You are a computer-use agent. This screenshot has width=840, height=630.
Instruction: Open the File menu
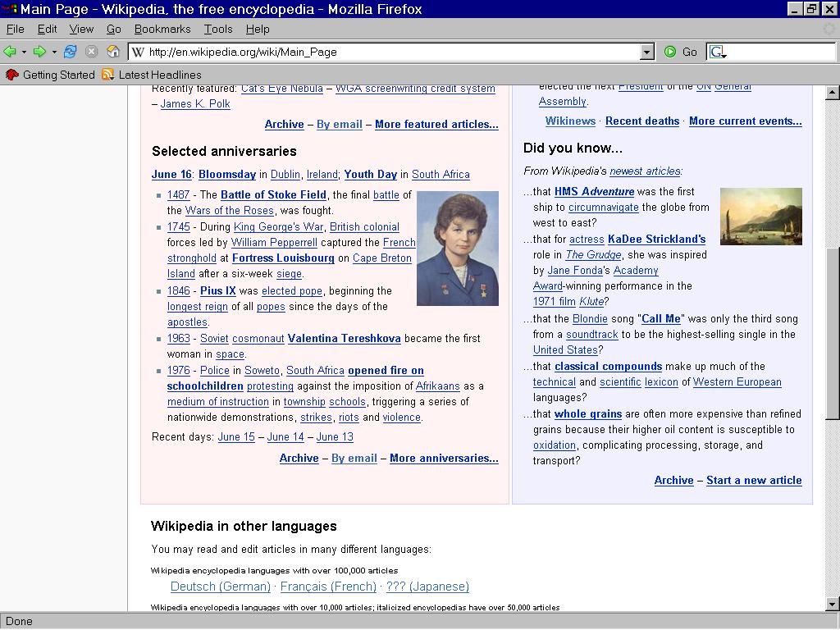15,29
